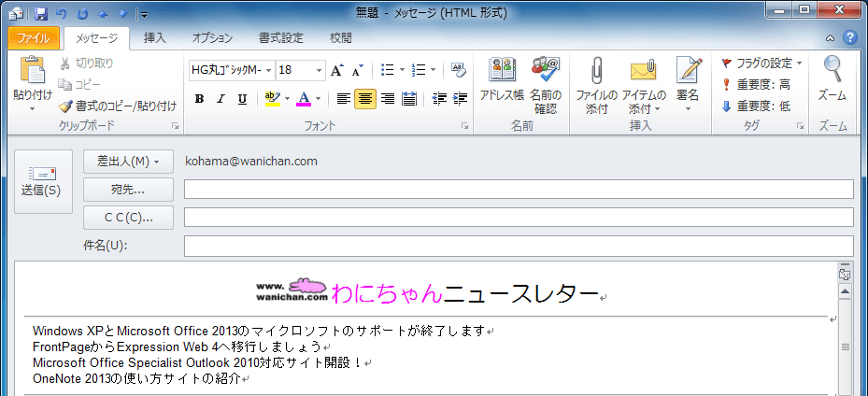Go to the next item with the down arrow

click(124, 14)
